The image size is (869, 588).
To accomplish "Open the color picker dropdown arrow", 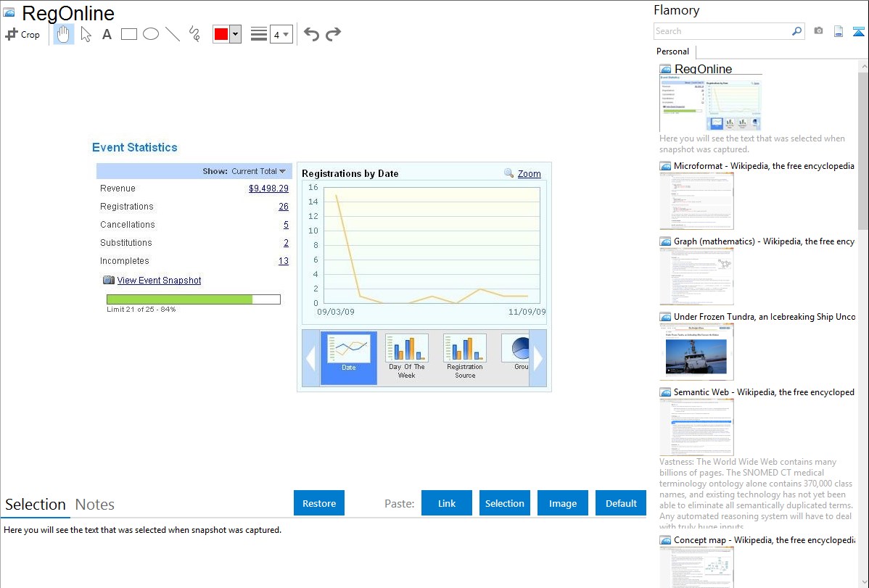I will (235, 34).
